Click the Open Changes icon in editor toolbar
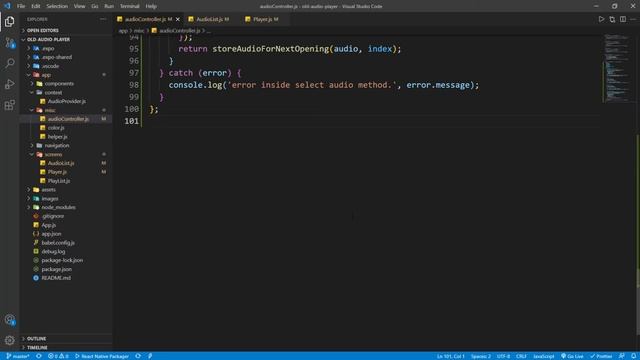Image resolution: width=640 pixels, height=360 pixels. tap(612, 19)
